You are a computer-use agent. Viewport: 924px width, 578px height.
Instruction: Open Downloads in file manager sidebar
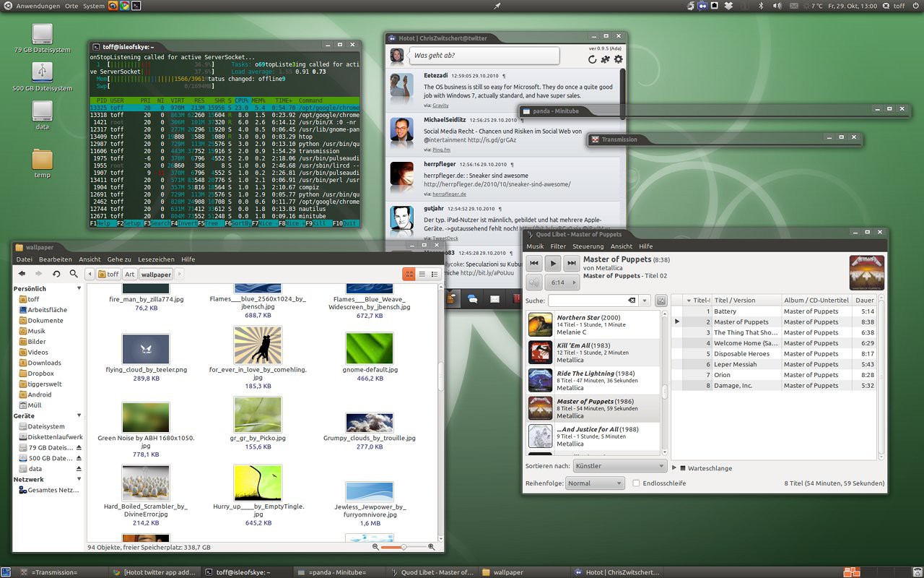pyautogui.click(x=44, y=363)
